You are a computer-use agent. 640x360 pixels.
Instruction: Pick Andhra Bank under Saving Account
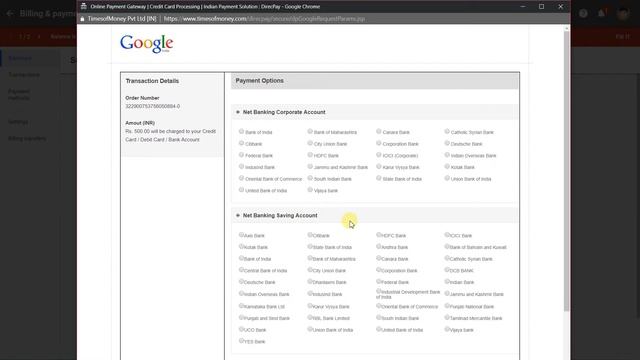coord(378,247)
